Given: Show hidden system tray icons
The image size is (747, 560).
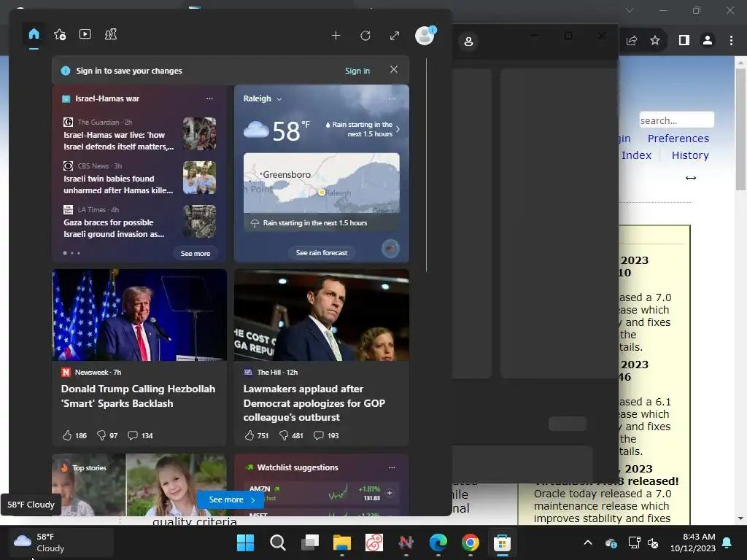Looking at the screenshot, I should click(x=588, y=542).
